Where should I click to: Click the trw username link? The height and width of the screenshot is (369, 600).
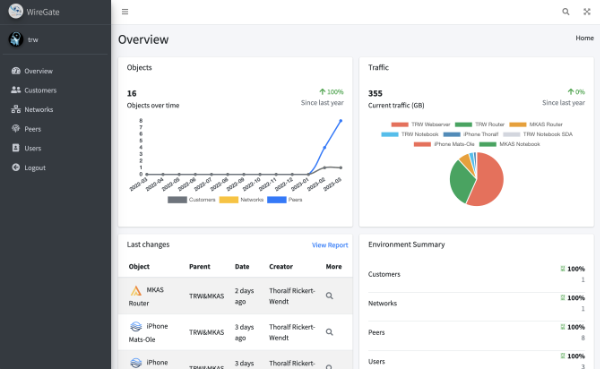[33, 39]
